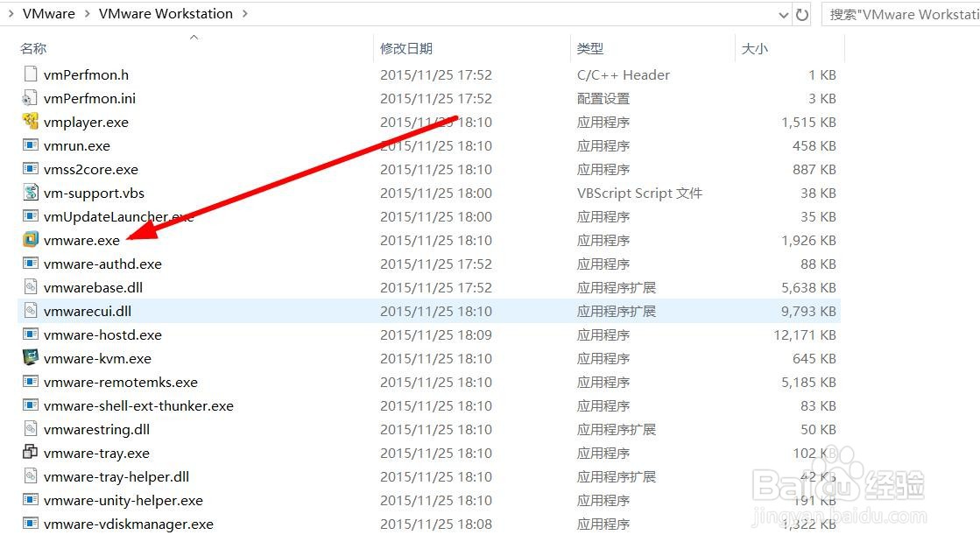The height and width of the screenshot is (549, 980).
Task: Click the vmware-unity-helper.exe file icon
Action: point(30,500)
